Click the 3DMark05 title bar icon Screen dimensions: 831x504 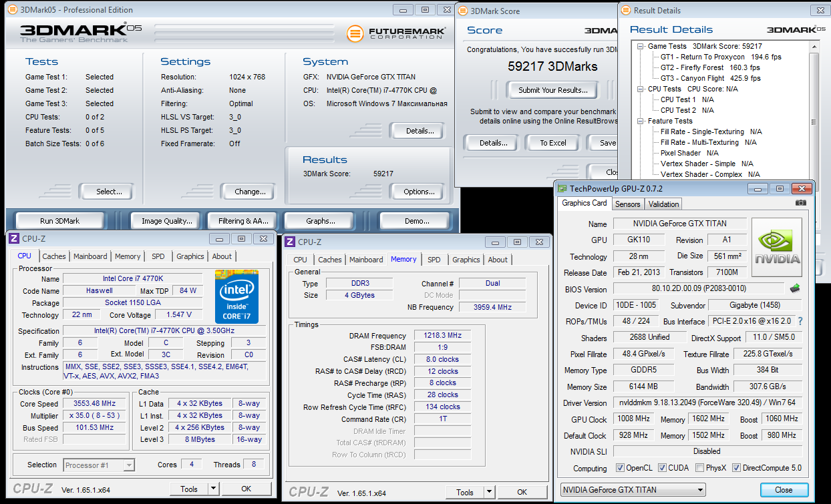click(12, 10)
